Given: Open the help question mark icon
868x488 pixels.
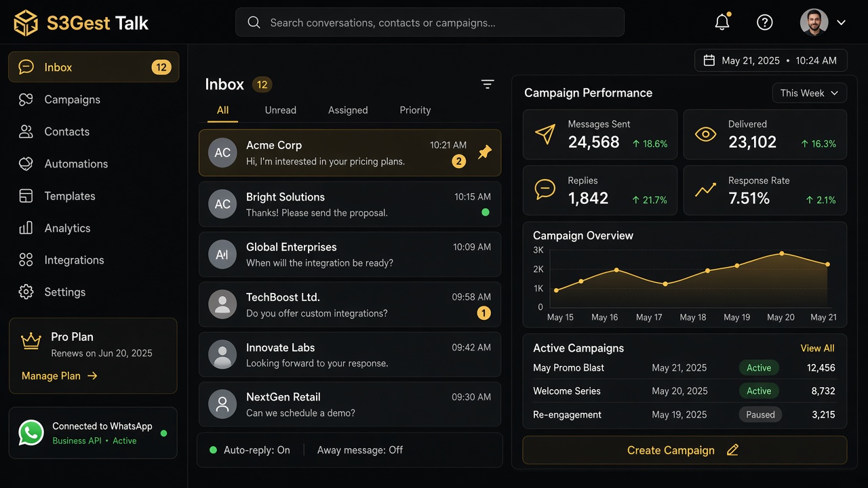Looking at the screenshot, I should point(764,22).
